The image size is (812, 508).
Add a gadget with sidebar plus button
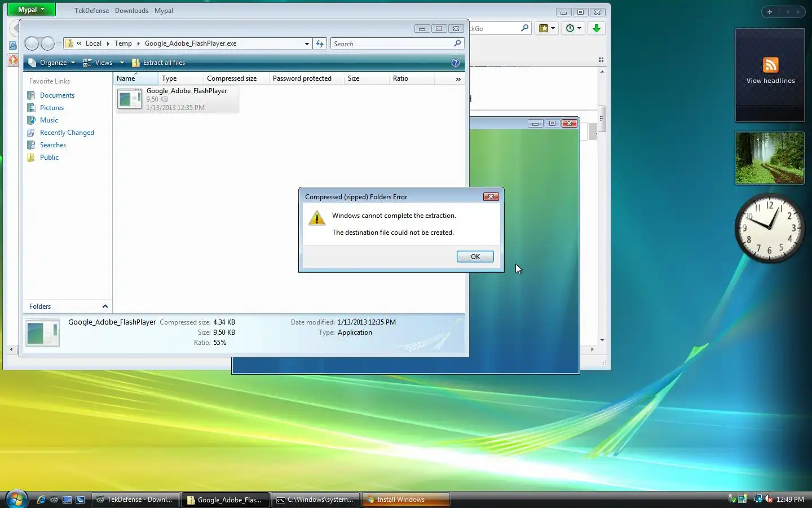(769, 12)
